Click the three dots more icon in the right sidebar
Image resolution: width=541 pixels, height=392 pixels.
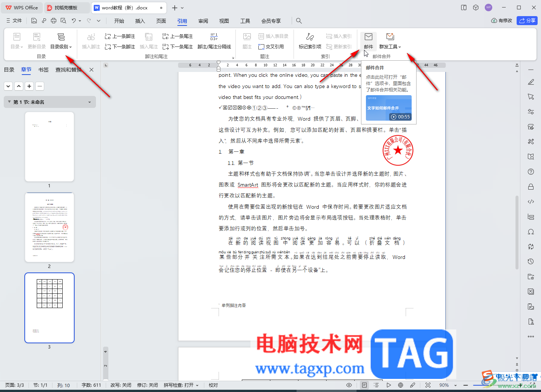point(531,337)
